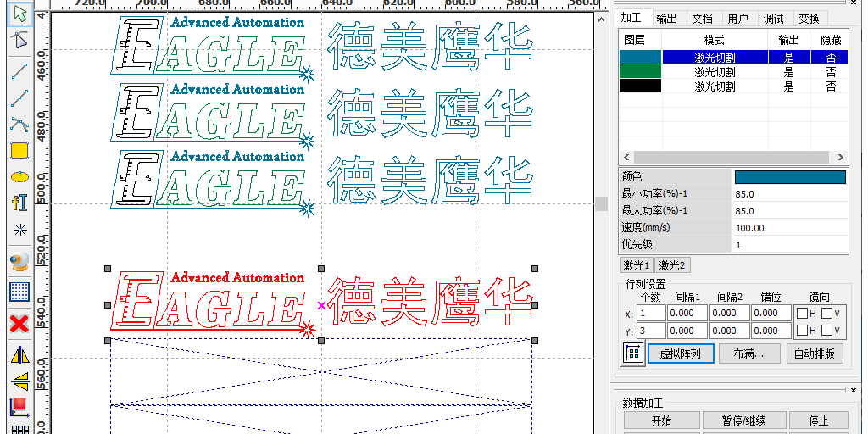Select the yellow ellipse tool

pos(20,177)
